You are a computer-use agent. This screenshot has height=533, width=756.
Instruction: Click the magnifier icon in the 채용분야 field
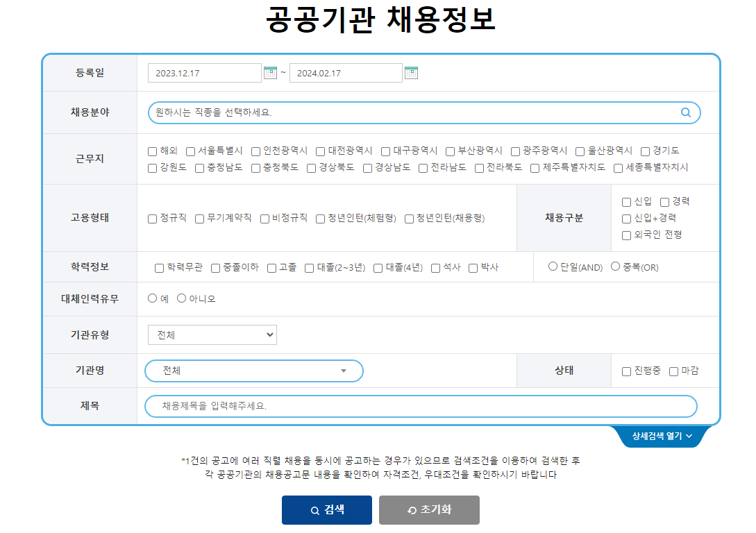[686, 112]
